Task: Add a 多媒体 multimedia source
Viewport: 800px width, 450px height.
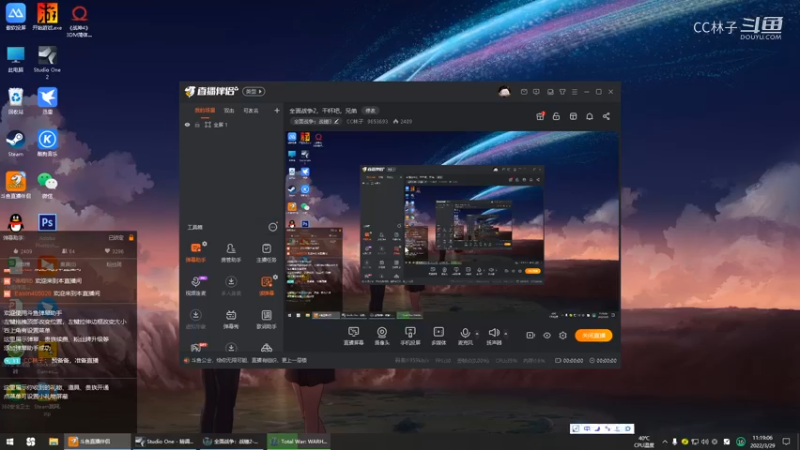Action: click(x=438, y=336)
